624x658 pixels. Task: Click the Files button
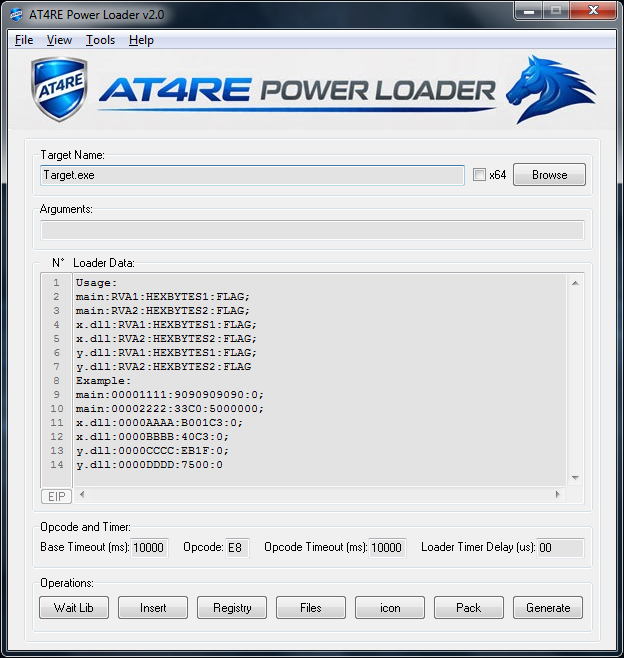311,607
